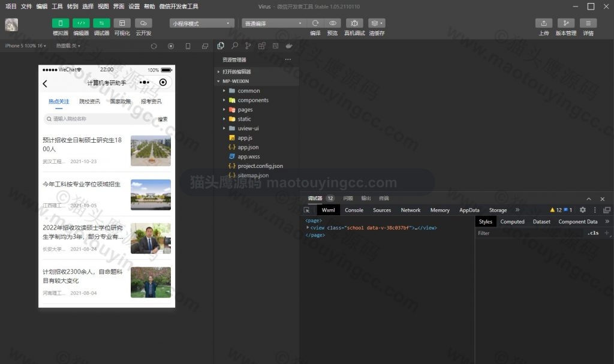Screen dimensions: 614x364
Task: Click the back arrow in simulator header
Action: (45, 83)
